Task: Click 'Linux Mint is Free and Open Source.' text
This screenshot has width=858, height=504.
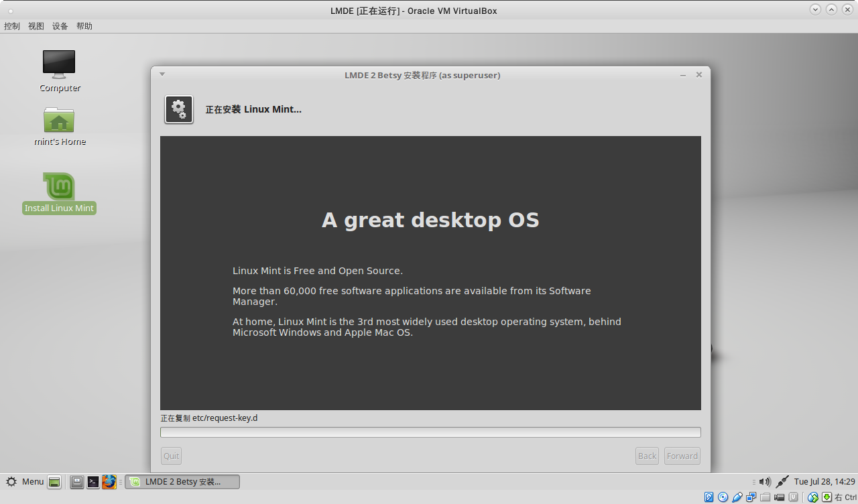Action: pos(318,271)
